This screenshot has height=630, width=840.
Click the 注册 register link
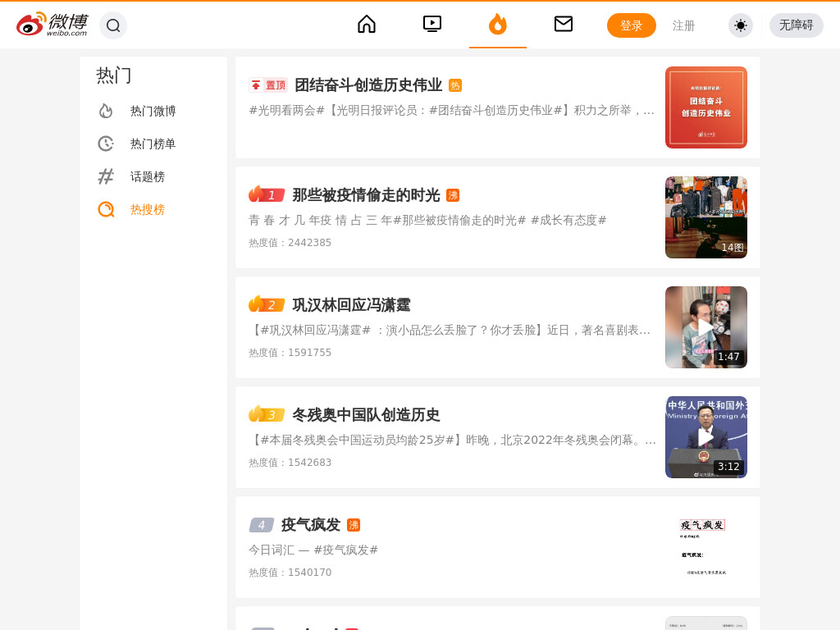[x=683, y=25]
